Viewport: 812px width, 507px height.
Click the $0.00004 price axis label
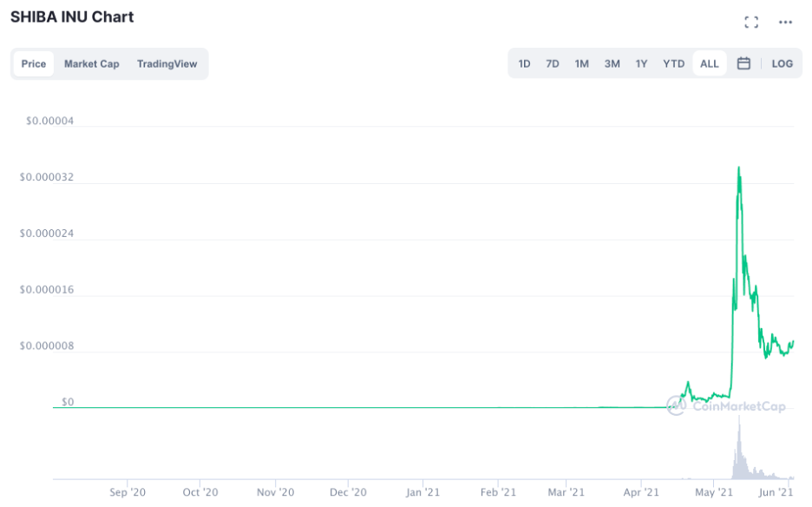(49, 121)
